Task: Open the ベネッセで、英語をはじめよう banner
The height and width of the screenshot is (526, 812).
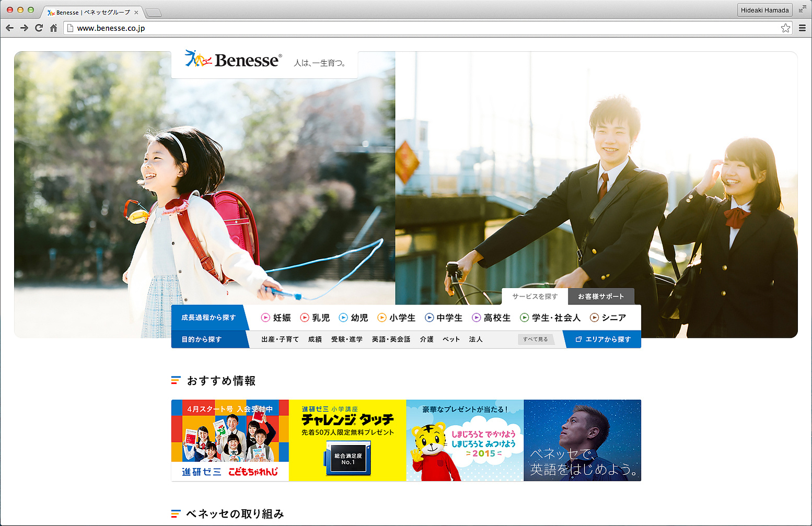Action: pyautogui.click(x=583, y=440)
